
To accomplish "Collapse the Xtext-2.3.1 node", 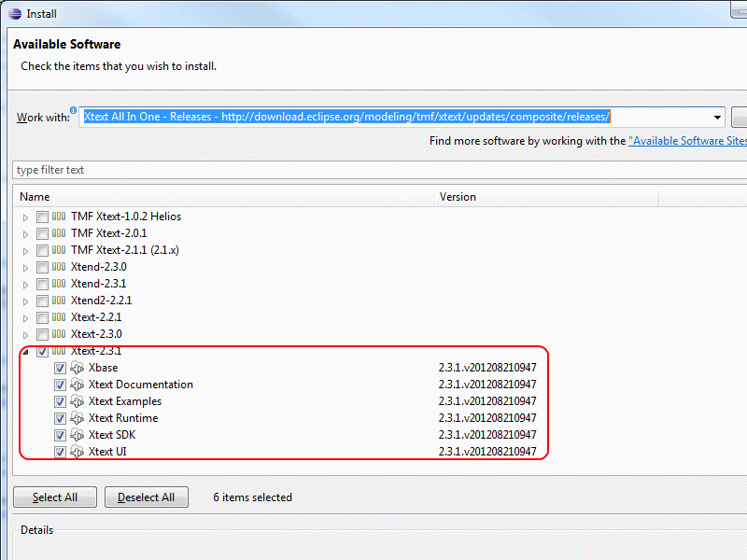I will pyautogui.click(x=26, y=352).
